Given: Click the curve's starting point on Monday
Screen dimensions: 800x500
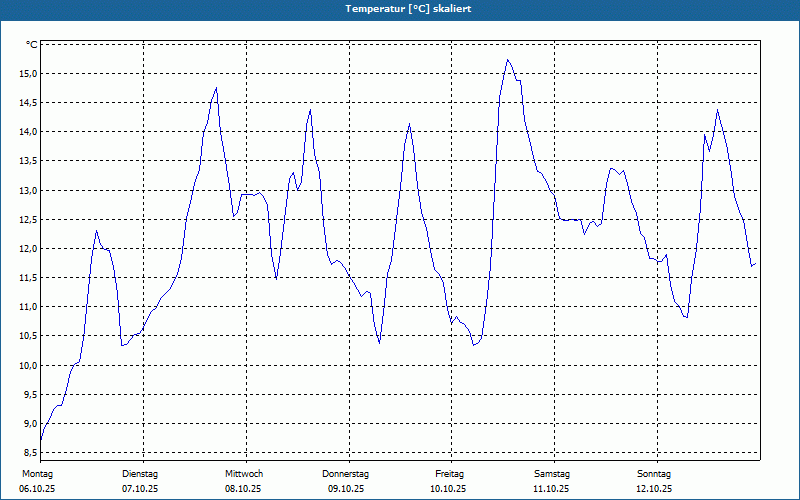Looking at the screenshot, I should (x=41, y=440).
